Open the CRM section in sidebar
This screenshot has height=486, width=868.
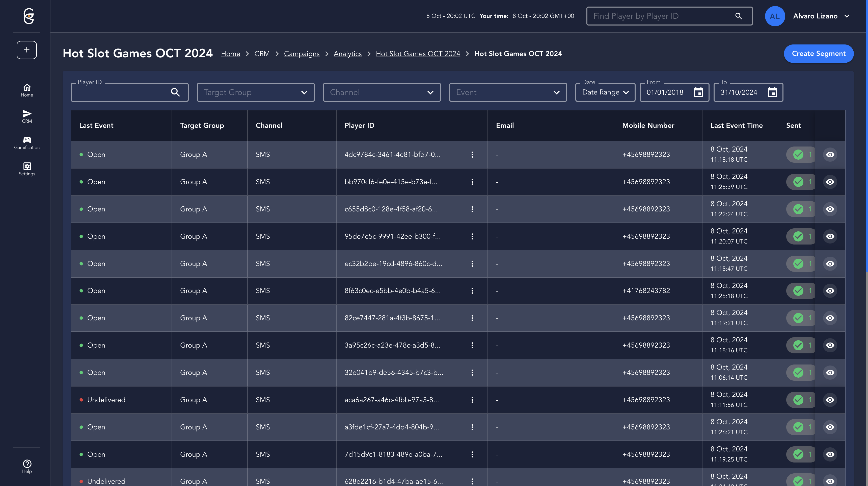(x=27, y=116)
